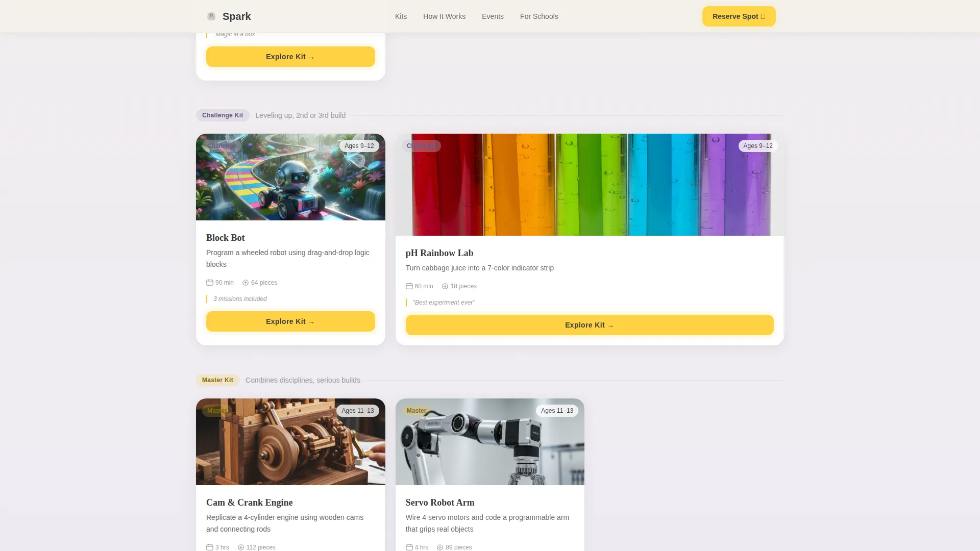Click the Cam & Crank Engine description text
The height and width of the screenshot is (551, 980).
tap(285, 523)
